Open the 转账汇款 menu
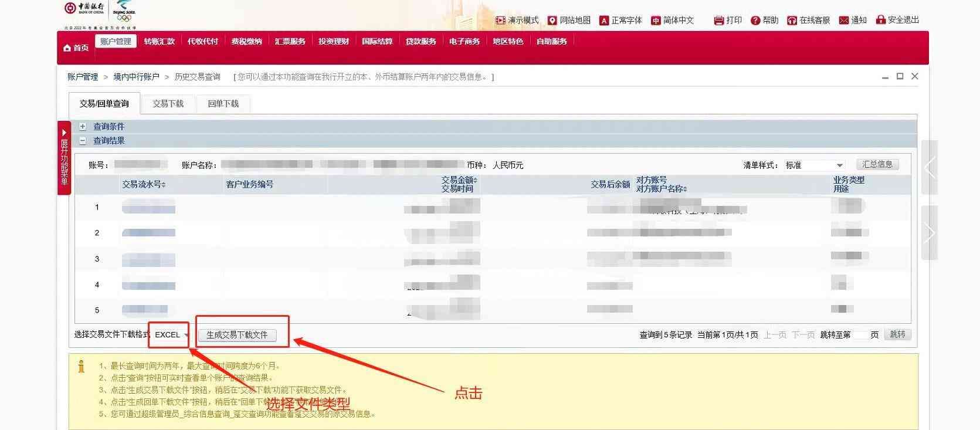 pos(159,41)
